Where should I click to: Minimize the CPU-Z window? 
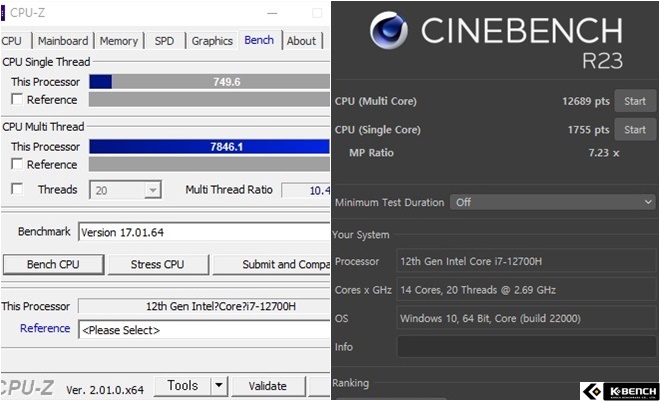(x=272, y=13)
